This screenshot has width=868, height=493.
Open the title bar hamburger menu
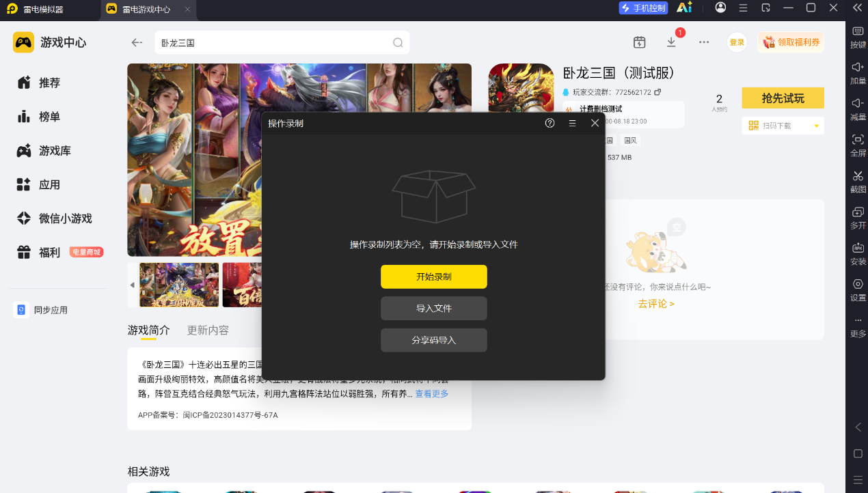[x=743, y=8]
